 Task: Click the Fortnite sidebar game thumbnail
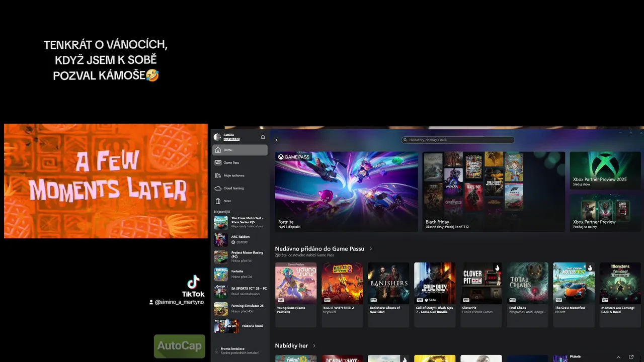[221, 275]
